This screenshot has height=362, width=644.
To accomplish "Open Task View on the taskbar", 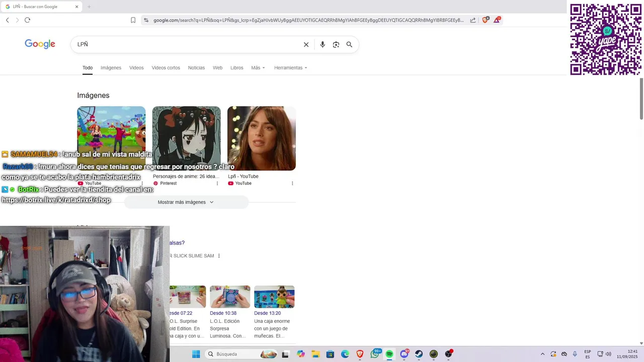I will [285, 354].
